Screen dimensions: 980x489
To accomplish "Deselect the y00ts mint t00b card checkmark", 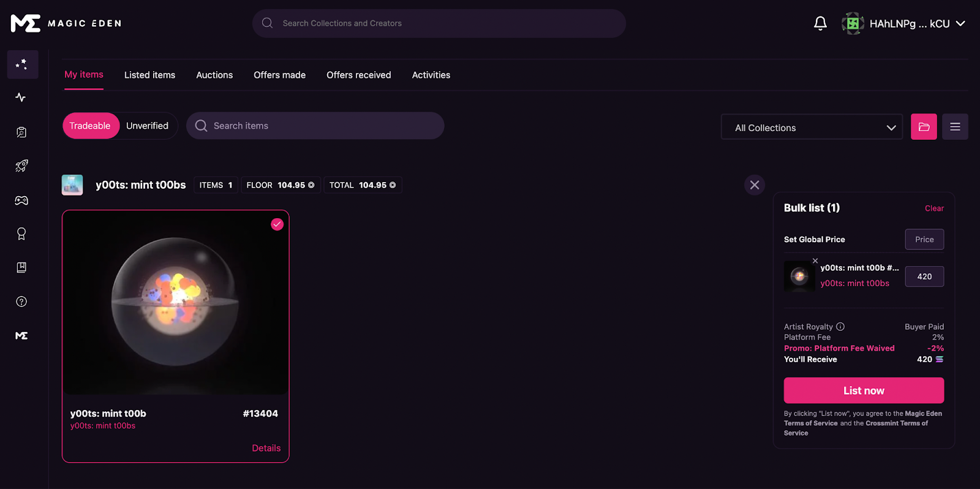I will [x=277, y=224].
